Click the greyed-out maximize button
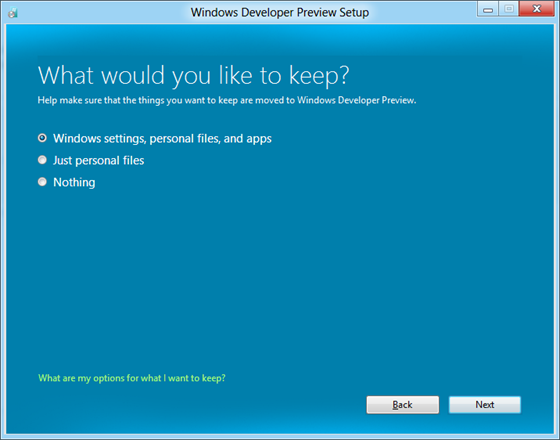This screenshot has width=560, height=440. (509, 10)
